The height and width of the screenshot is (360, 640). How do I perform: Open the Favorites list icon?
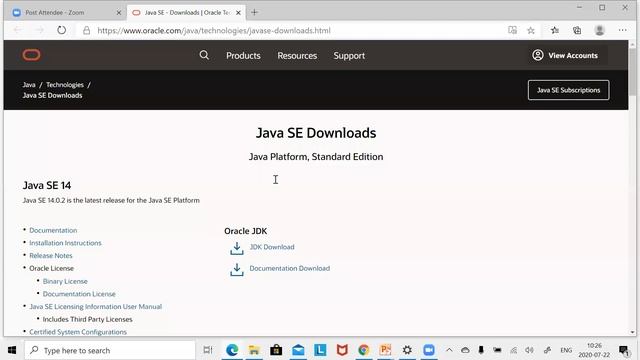pos(555,30)
